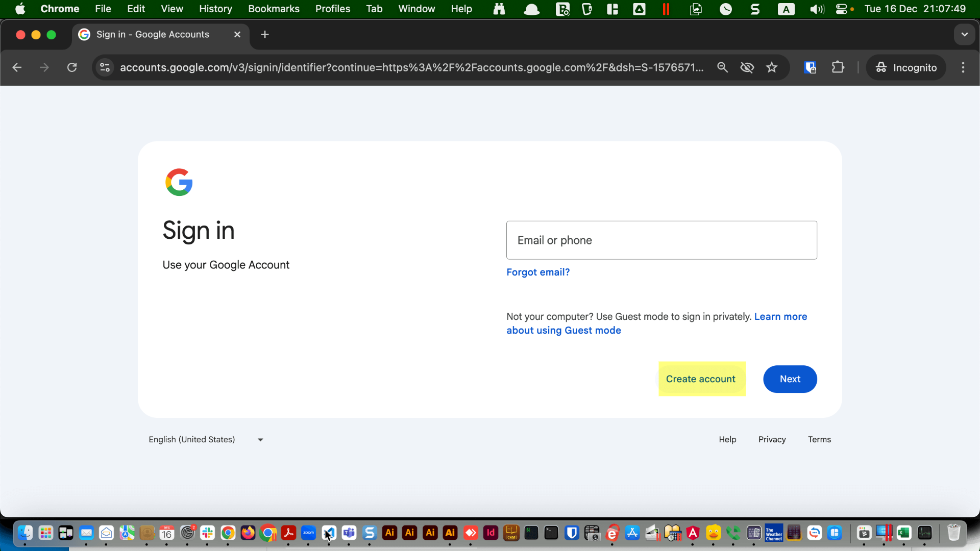The image size is (980, 551).
Task: Click the Next button
Action: (x=790, y=379)
